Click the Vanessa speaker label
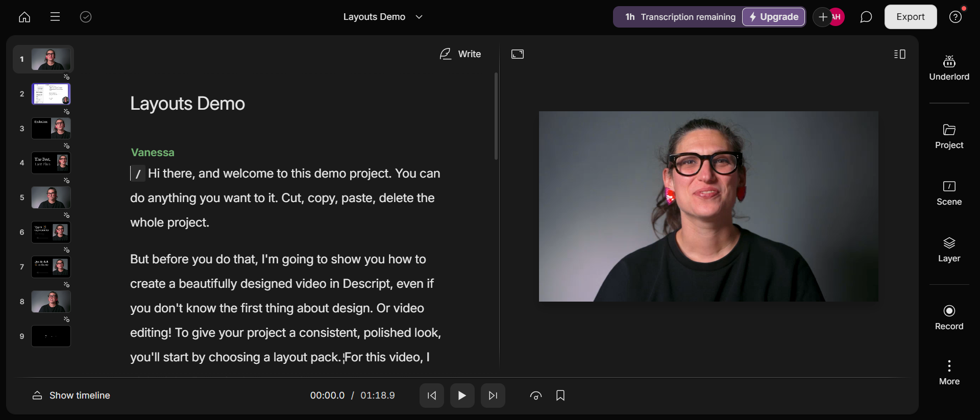Viewport: 980px width, 420px height. 153,153
